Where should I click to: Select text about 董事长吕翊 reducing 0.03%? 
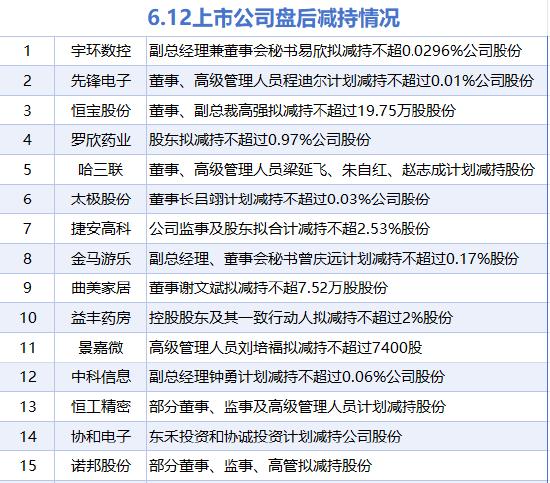pos(289,199)
